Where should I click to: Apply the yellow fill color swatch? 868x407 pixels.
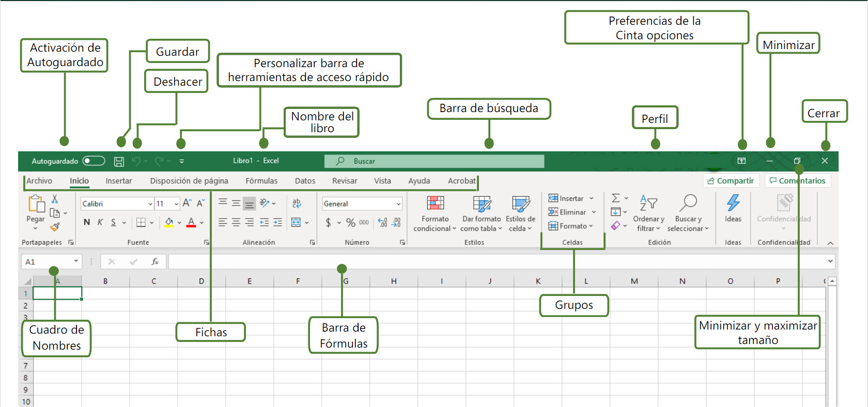169,223
